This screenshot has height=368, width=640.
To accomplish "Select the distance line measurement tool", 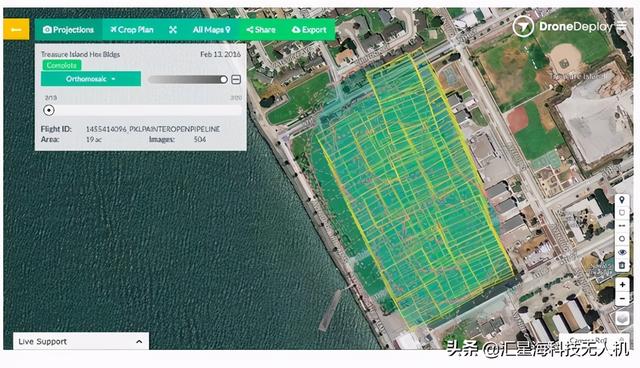I will (x=622, y=226).
